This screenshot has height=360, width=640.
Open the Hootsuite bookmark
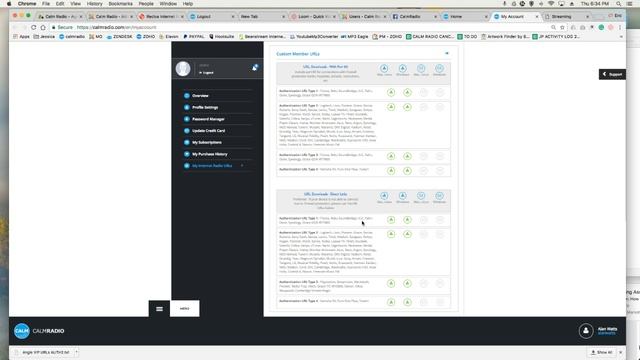point(222,37)
